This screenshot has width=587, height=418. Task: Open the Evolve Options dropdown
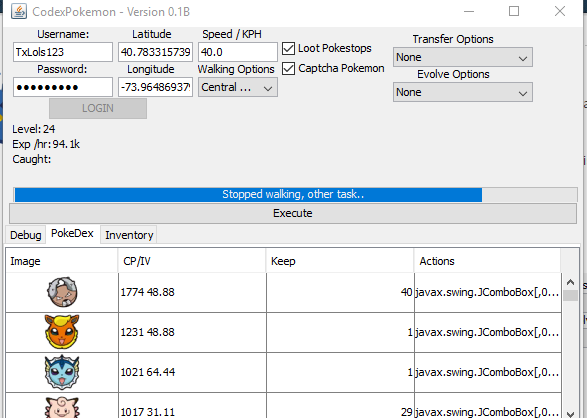[x=463, y=92]
